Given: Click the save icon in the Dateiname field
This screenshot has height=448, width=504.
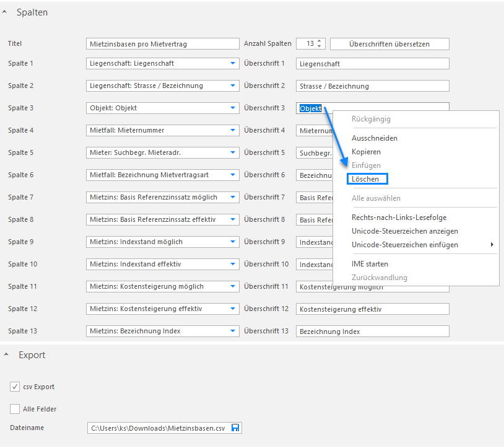Looking at the screenshot, I should (235, 428).
